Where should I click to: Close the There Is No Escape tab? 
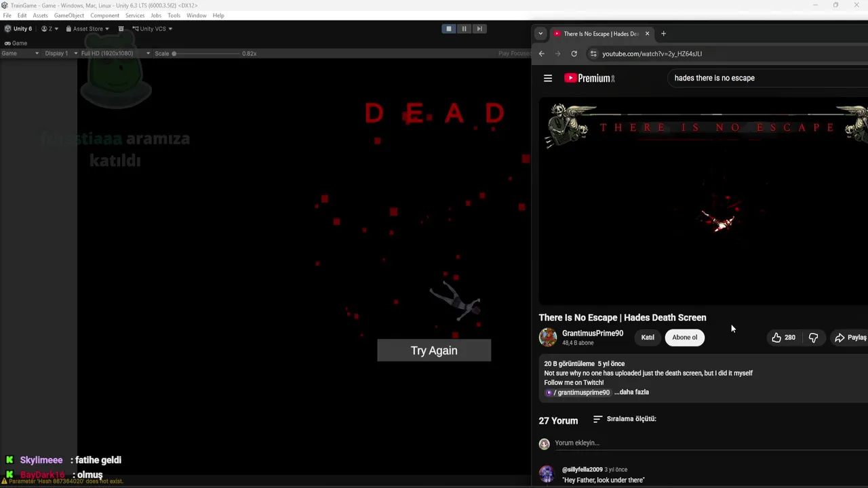click(x=647, y=33)
